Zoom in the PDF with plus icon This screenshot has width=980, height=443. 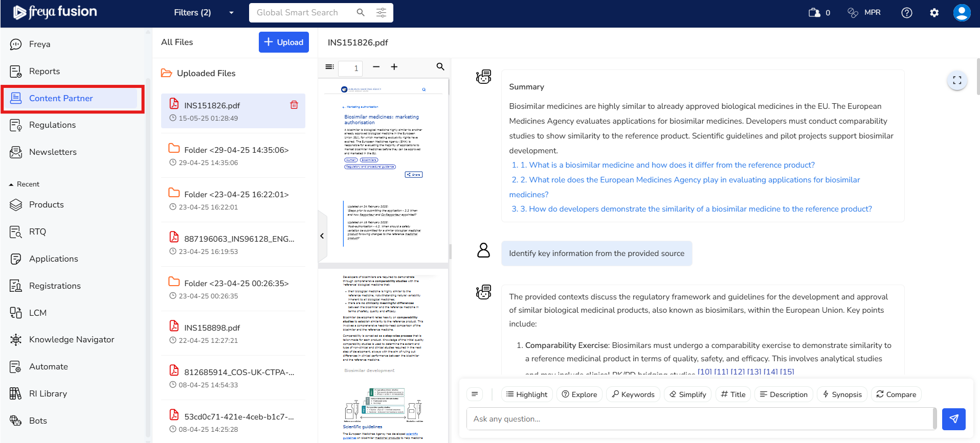coord(394,67)
